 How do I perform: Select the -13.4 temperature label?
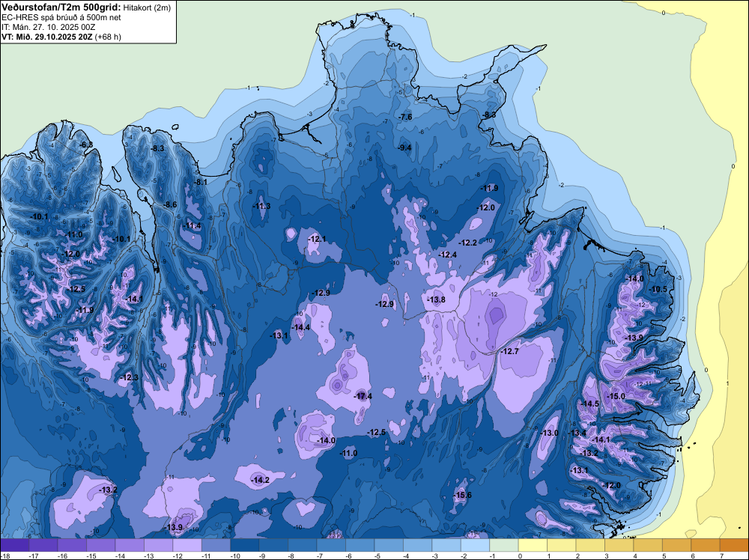(x=577, y=433)
